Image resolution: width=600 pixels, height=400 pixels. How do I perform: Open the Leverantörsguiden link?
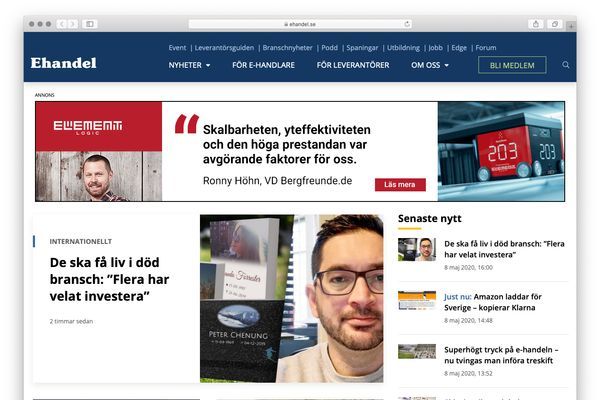pos(223,47)
